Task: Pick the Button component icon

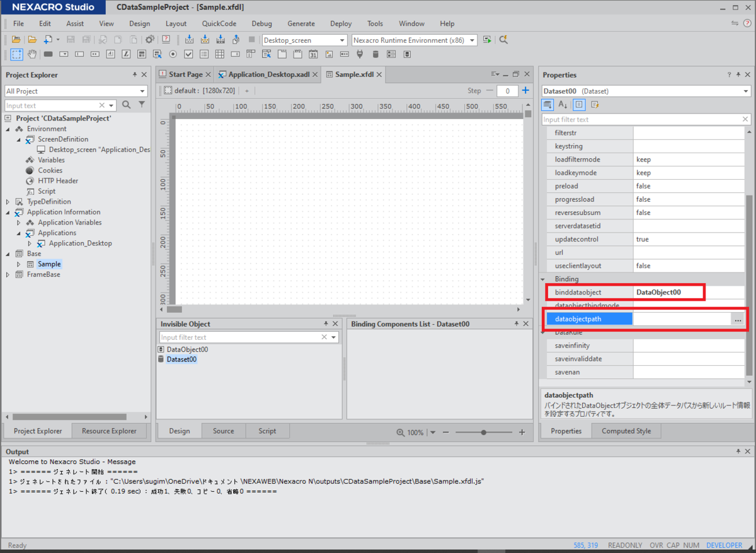Action: pyautogui.click(x=48, y=54)
